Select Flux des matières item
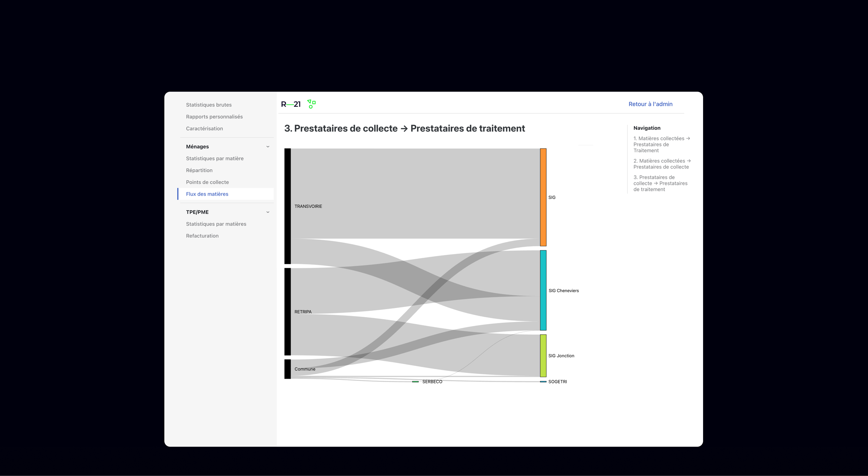The width and height of the screenshot is (868, 476). click(x=207, y=194)
